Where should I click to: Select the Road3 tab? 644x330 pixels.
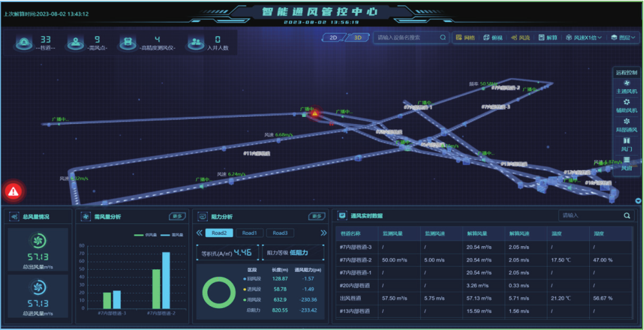(279, 233)
